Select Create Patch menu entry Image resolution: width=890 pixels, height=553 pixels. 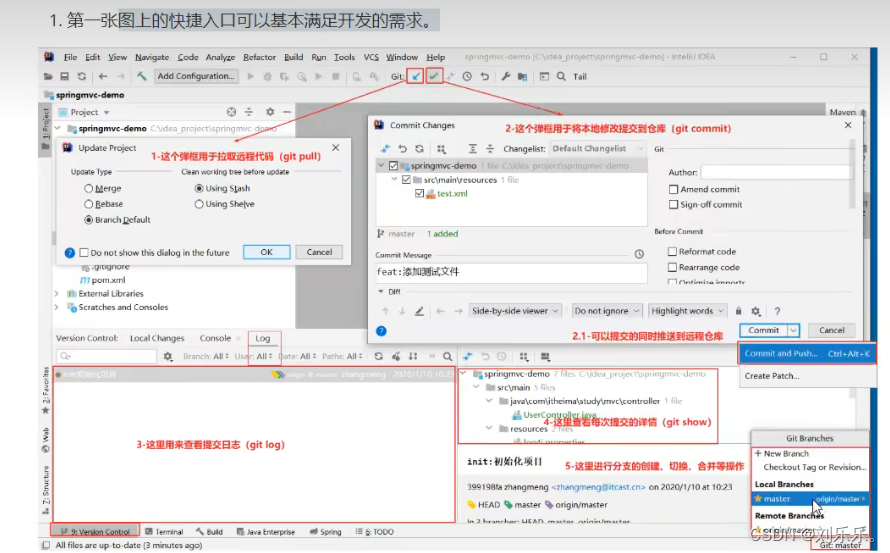pos(771,376)
